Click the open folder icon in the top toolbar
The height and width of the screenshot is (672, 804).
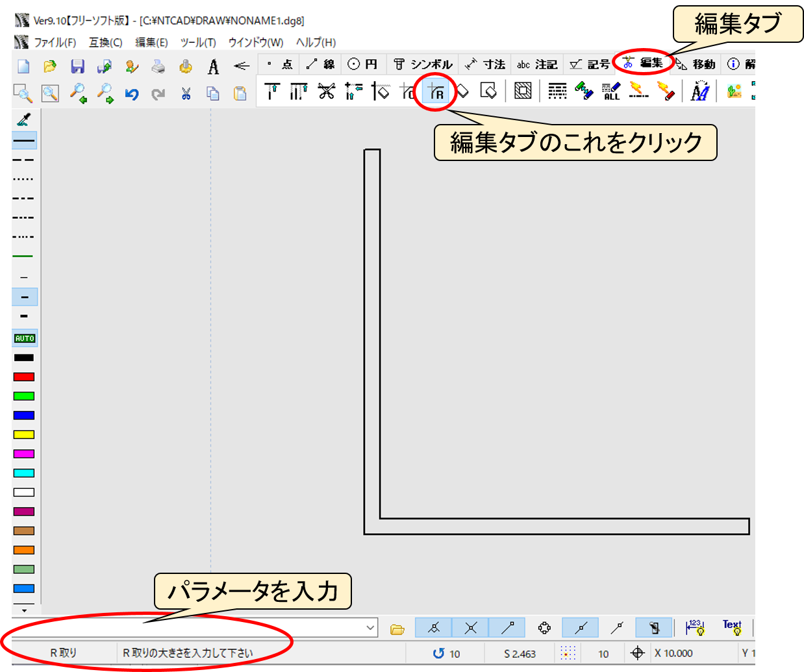click(50, 66)
